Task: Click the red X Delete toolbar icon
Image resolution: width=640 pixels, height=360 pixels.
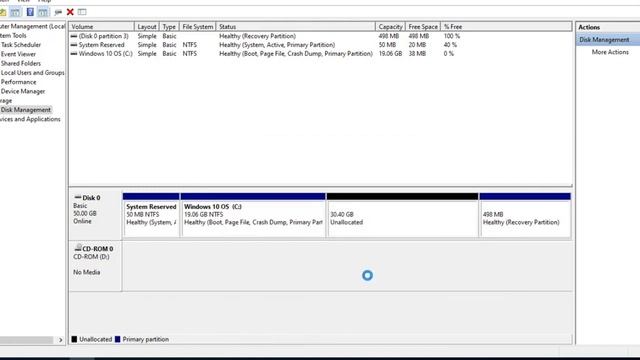Action: [x=70, y=12]
